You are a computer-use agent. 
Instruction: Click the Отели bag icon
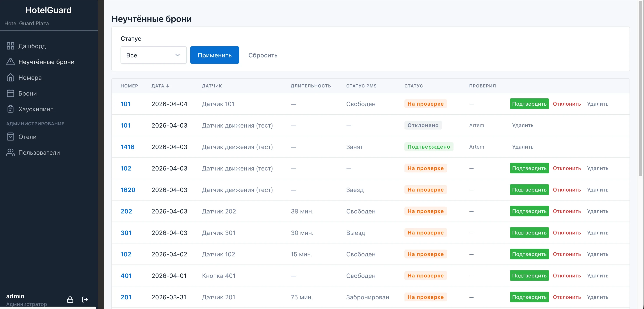[x=10, y=137]
